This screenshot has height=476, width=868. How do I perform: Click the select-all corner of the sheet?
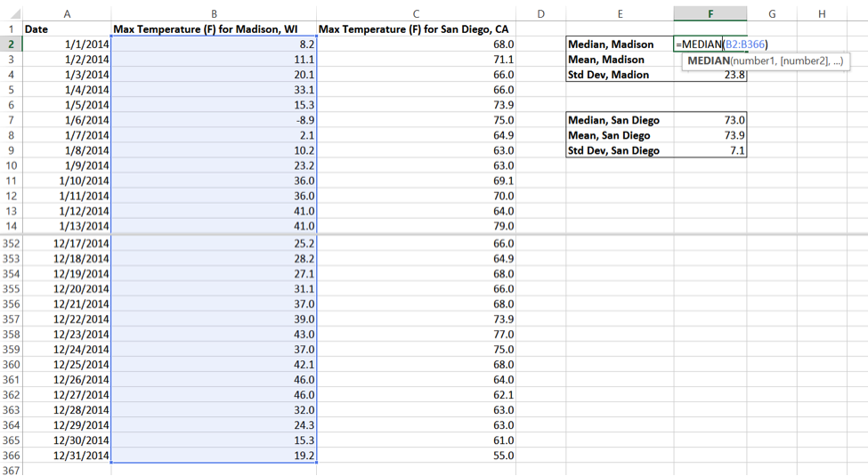[12, 13]
